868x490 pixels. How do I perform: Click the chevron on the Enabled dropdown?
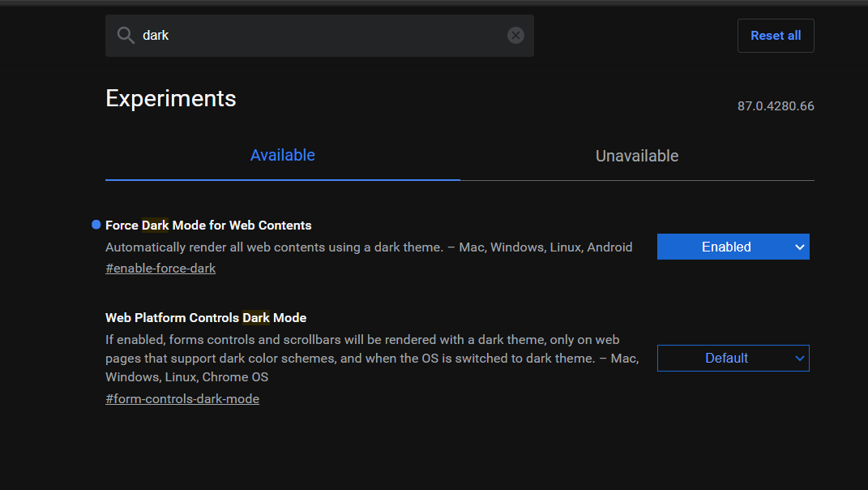(799, 247)
